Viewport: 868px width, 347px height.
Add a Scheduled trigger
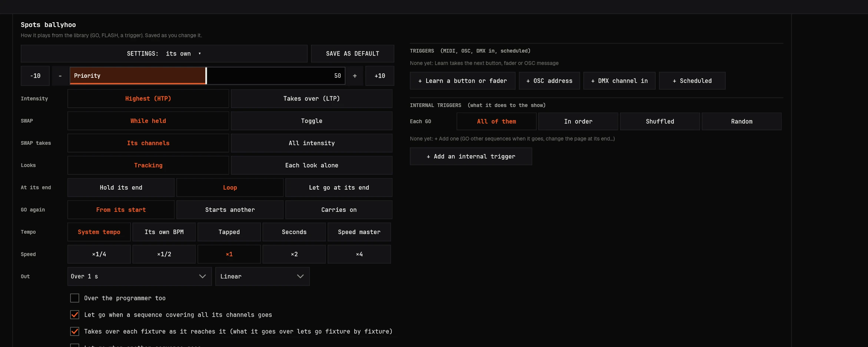pyautogui.click(x=692, y=81)
